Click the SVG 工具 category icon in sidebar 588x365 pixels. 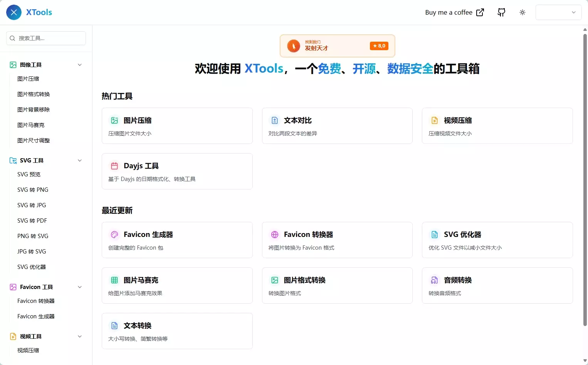[x=13, y=161]
